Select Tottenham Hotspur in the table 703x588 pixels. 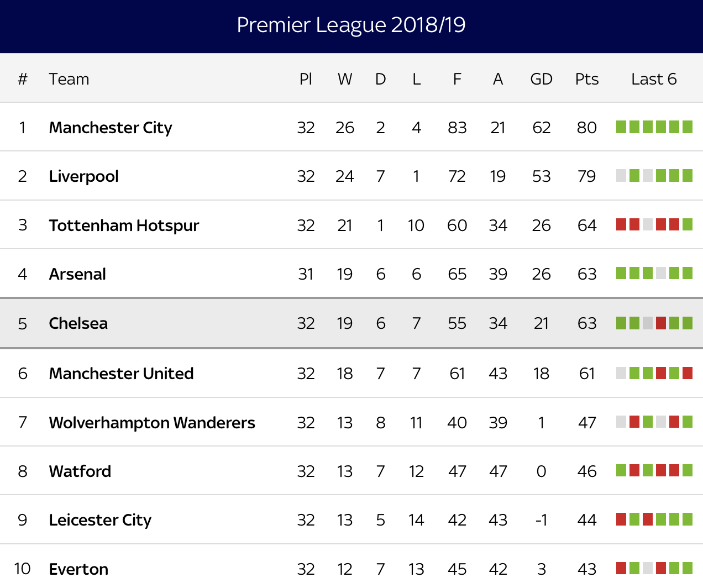tap(124, 225)
